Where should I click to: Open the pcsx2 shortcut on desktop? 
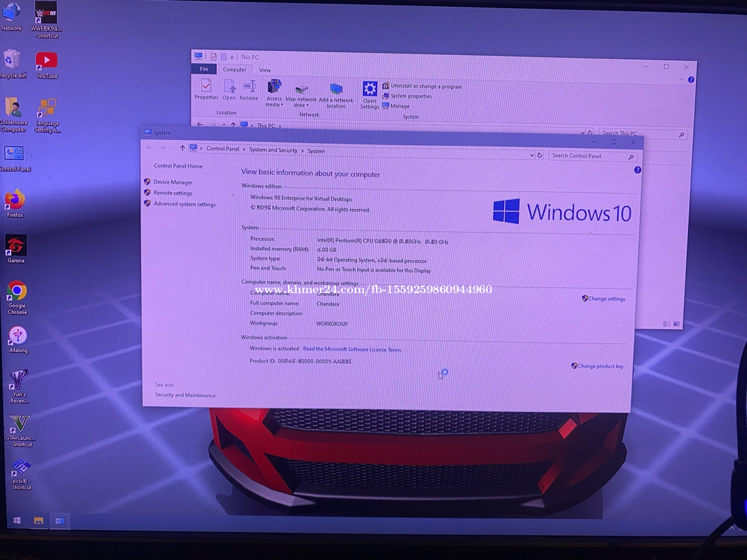point(21,474)
